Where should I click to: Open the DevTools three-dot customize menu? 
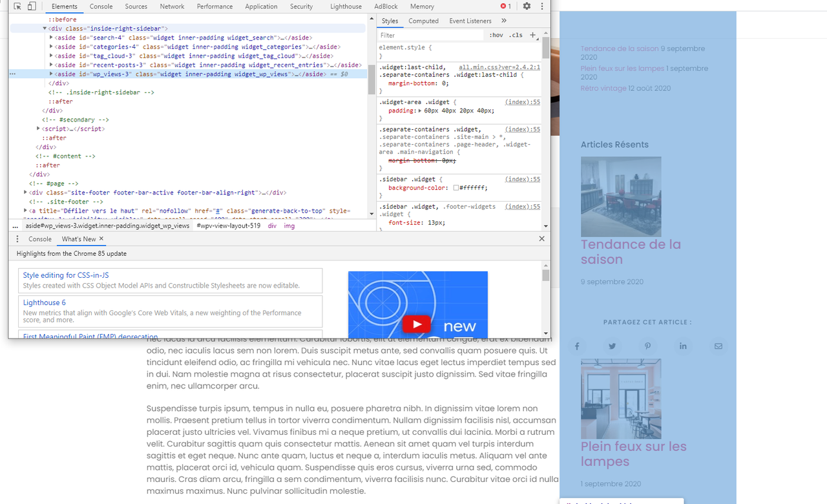541,6
